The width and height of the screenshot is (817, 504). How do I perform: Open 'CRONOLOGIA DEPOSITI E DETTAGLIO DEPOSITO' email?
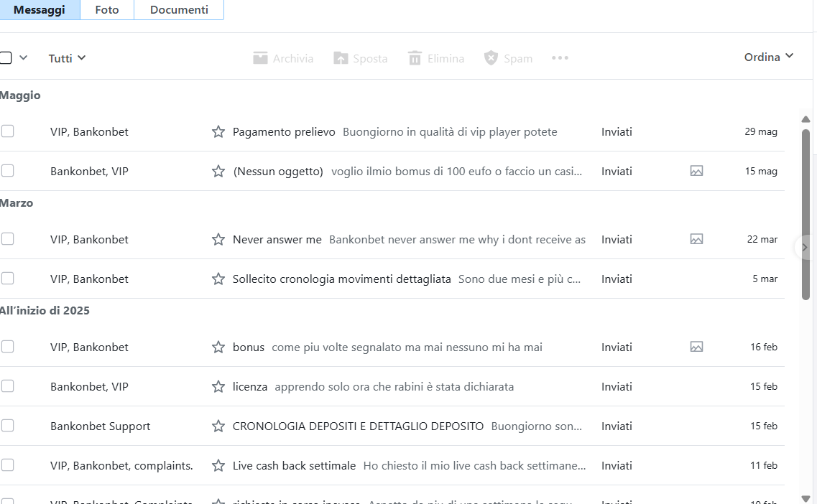pos(358,426)
